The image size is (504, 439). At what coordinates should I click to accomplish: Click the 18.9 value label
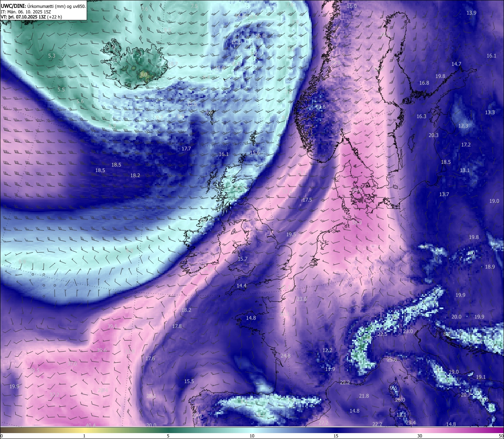(x=490, y=267)
